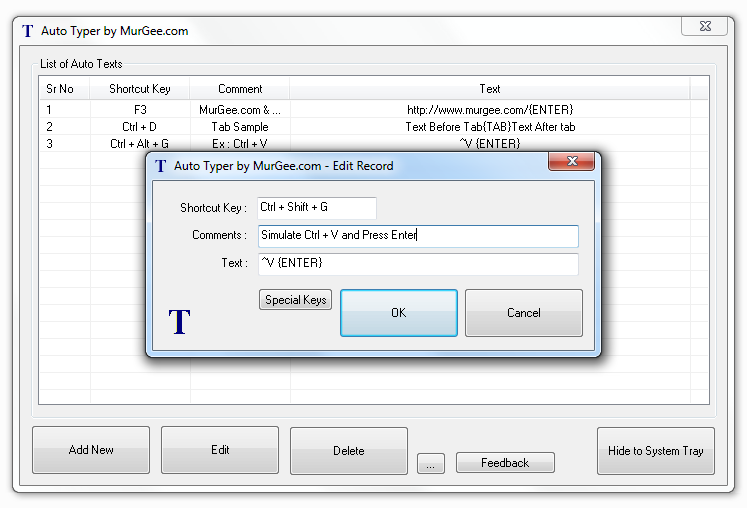Select the Ctrl + D shortcut cell

click(140, 127)
